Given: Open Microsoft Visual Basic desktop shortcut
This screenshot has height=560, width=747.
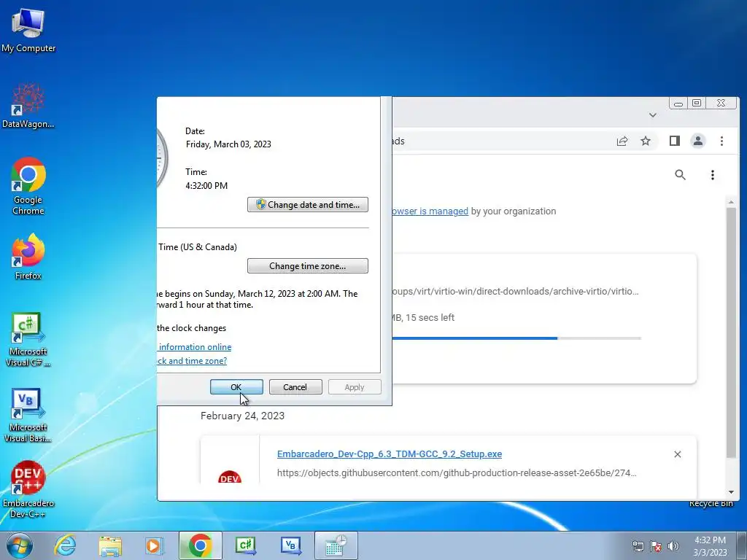Looking at the screenshot, I should click(28, 415).
